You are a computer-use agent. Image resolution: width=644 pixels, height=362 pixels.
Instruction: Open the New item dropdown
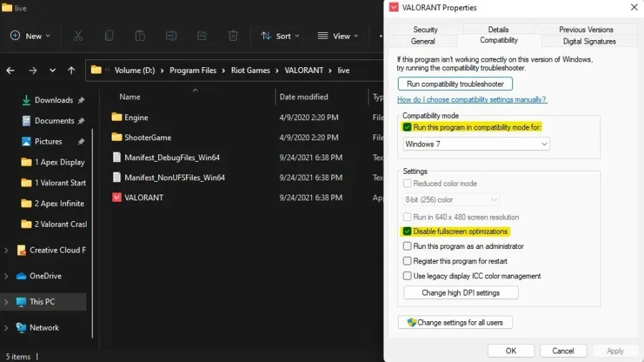pyautogui.click(x=30, y=36)
